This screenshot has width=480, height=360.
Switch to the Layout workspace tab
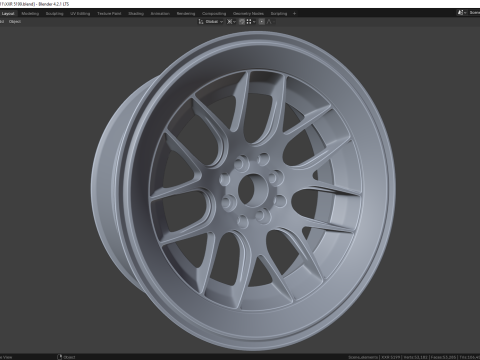[x=8, y=13]
